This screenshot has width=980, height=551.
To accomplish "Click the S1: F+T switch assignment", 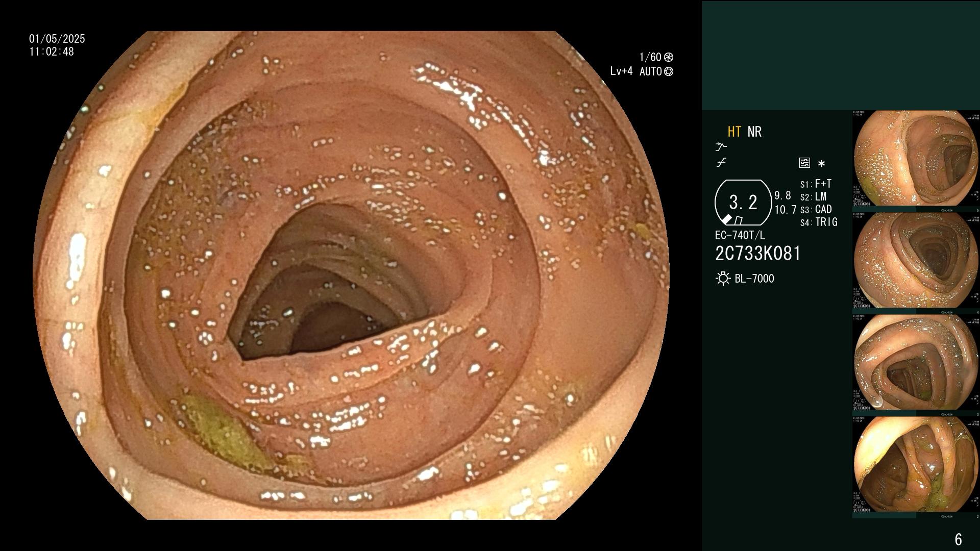I will (816, 184).
